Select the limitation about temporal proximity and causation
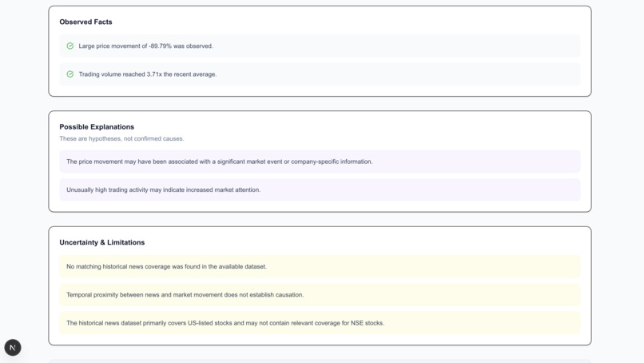Screen dimensions: 644x363 [320, 295]
